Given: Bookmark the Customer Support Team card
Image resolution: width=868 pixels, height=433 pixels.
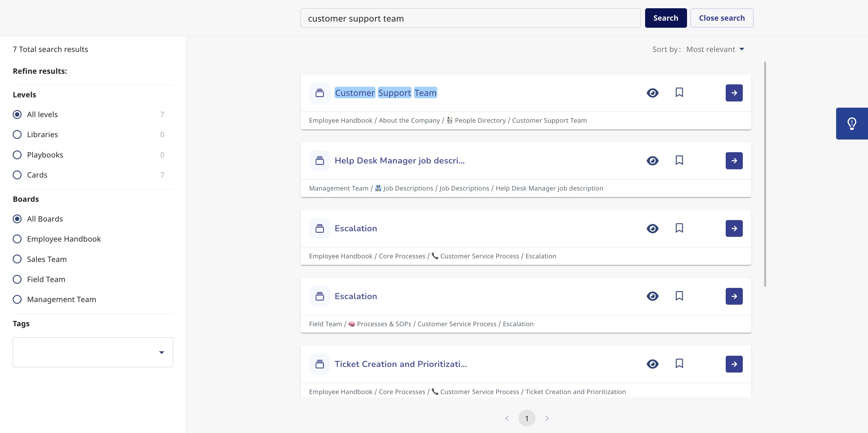Looking at the screenshot, I should click(x=679, y=93).
